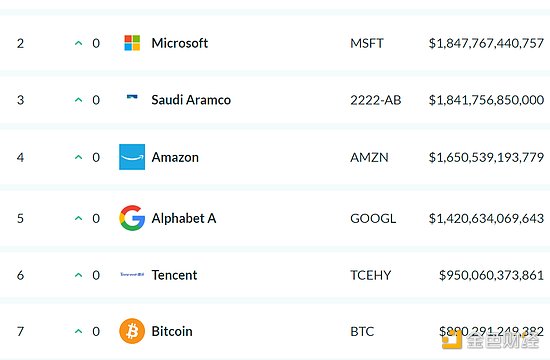
Task: Click Amazon market cap value $1,650,539,193,779
Action: pyautogui.click(x=486, y=157)
